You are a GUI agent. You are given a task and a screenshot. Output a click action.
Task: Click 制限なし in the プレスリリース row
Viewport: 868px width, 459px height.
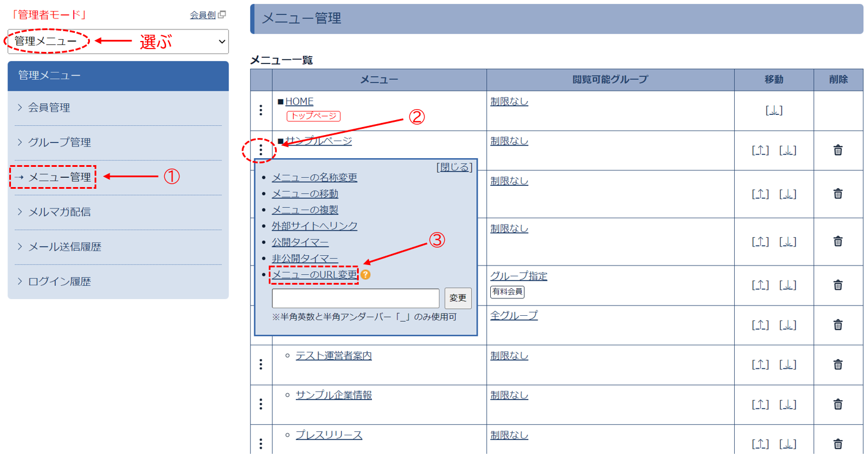click(x=509, y=435)
